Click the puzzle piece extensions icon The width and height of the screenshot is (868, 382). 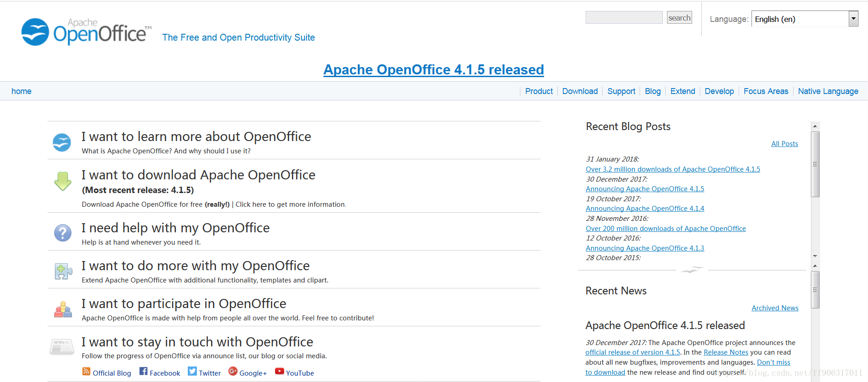(63, 271)
